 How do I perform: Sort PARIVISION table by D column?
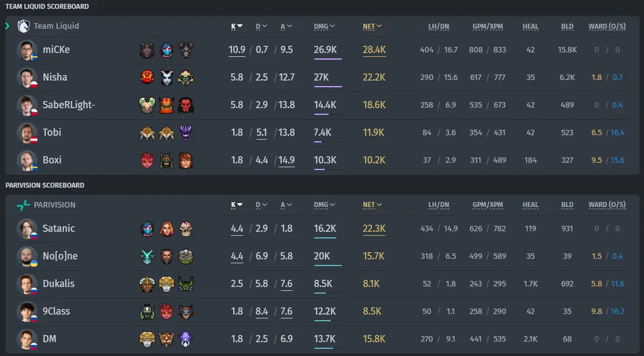click(x=261, y=205)
